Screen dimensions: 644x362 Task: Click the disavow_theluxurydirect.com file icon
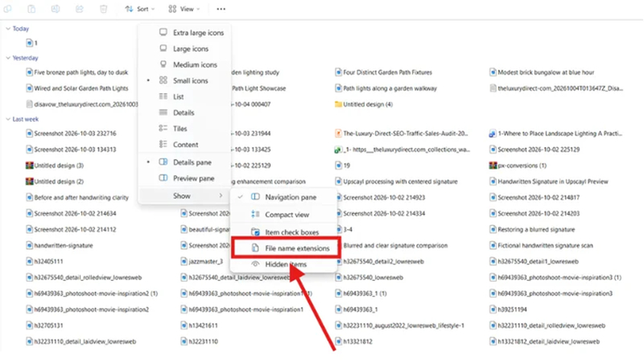[29, 105]
